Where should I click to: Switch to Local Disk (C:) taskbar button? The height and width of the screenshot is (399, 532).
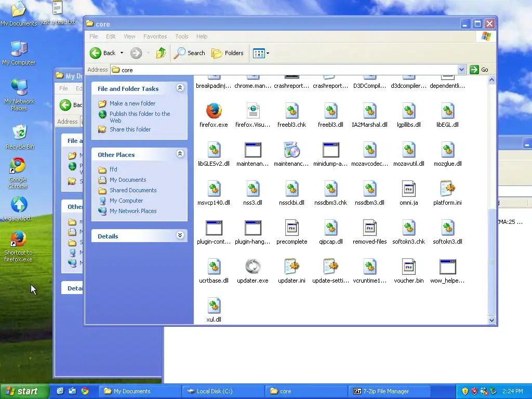[223, 391]
